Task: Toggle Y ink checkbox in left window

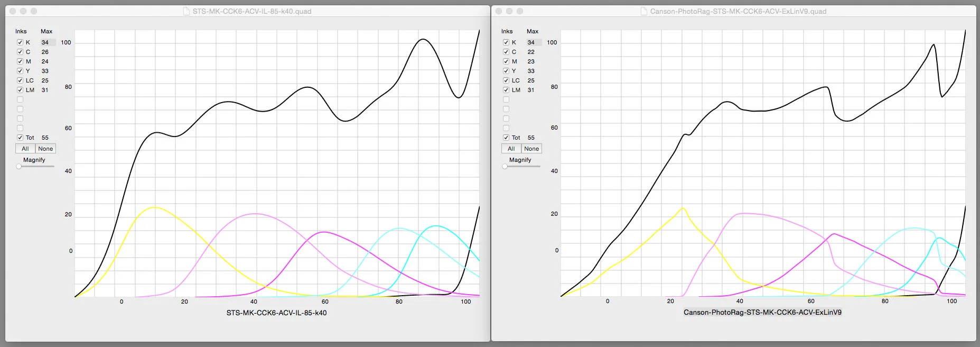Action: 20,71
